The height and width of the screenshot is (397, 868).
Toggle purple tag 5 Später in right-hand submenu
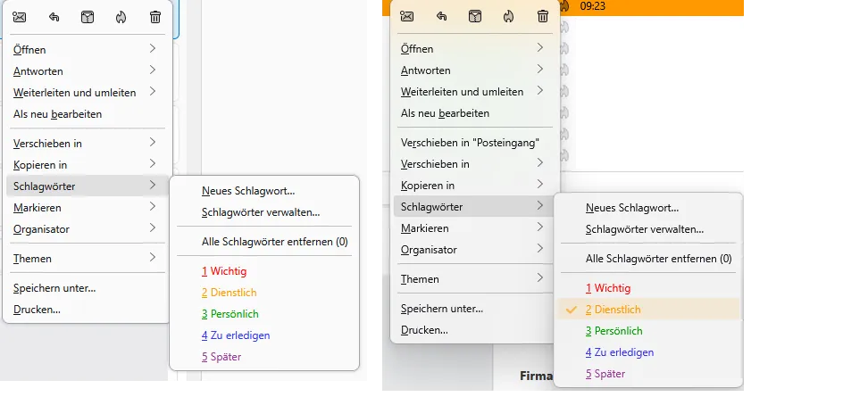pos(648,375)
